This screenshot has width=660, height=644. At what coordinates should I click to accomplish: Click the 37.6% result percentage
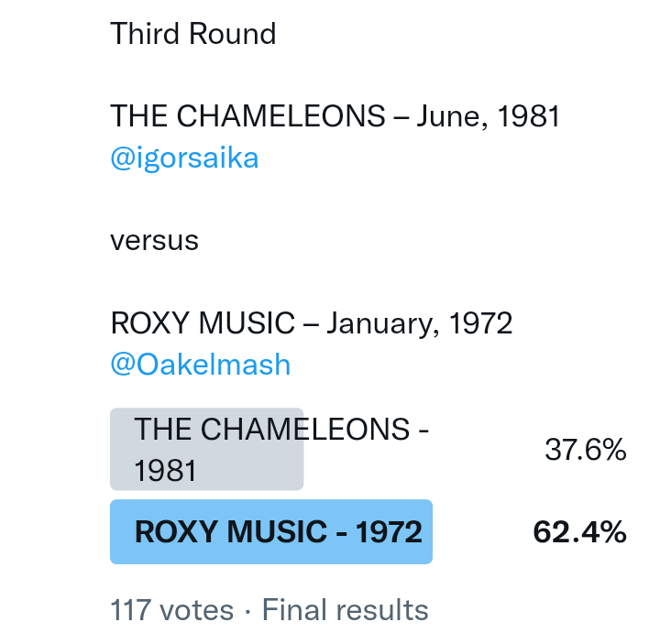point(585,450)
